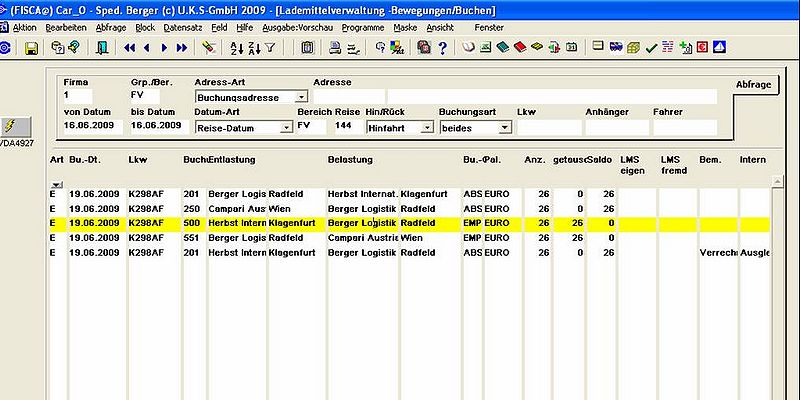This screenshot has width=800, height=400.
Task: Open the Hin/Rück dropdown showing Hinfahrt
Action: 428,128
